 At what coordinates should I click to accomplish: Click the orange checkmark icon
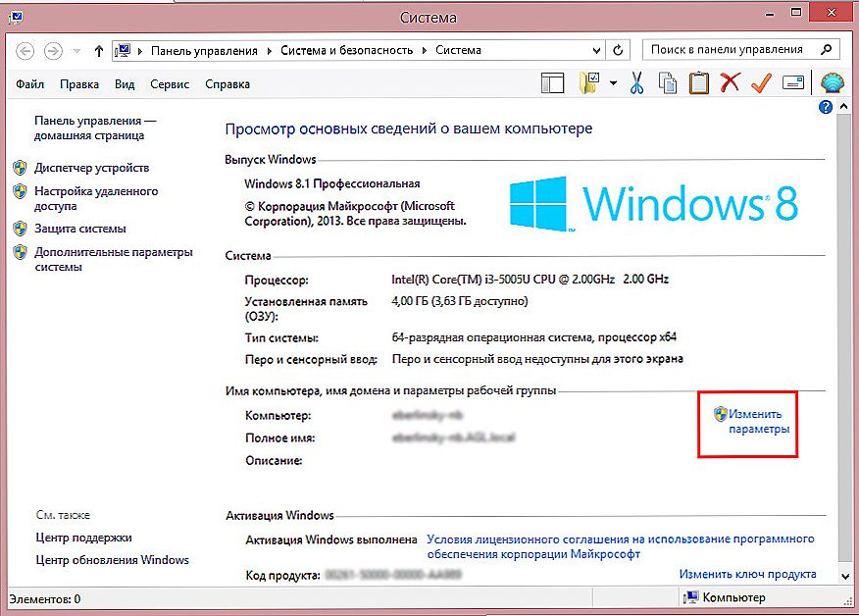pos(761,82)
